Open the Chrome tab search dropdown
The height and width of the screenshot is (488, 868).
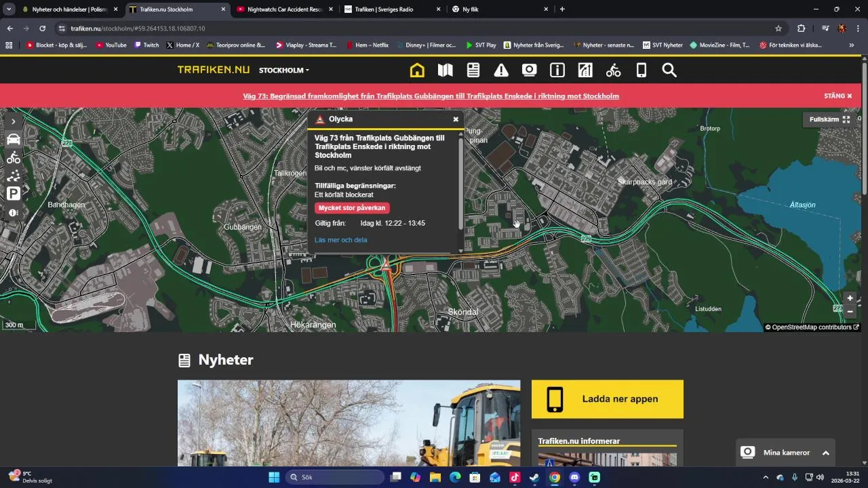9,9
